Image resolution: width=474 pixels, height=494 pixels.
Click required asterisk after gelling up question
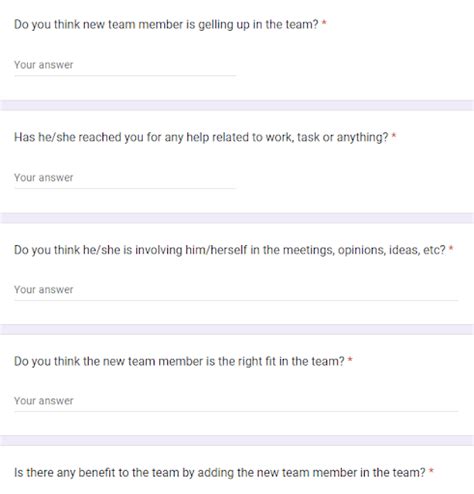click(x=324, y=23)
